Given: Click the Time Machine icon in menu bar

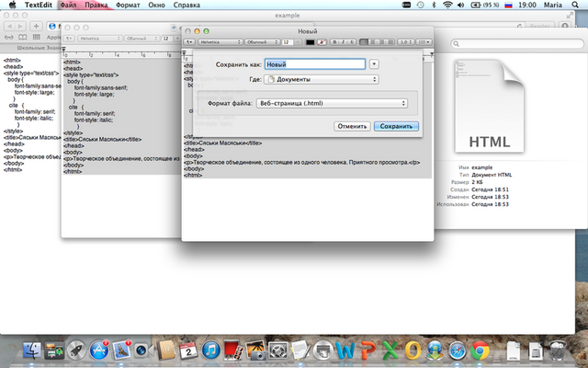Looking at the screenshot, I should point(421,5).
